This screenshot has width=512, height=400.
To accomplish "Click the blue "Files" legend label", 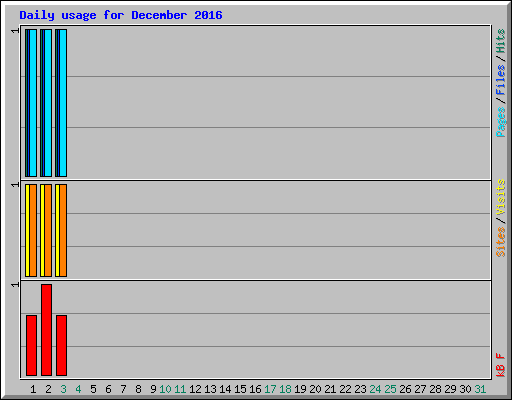I will [501, 80].
